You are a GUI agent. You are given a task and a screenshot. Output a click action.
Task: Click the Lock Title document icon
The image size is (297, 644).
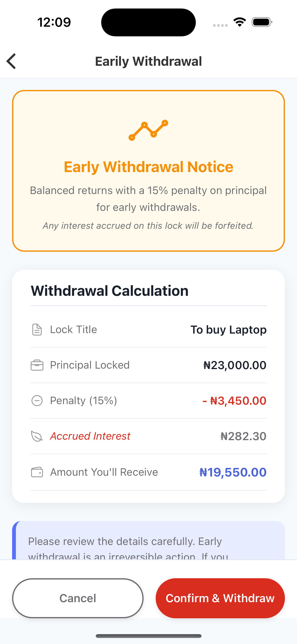(37, 330)
